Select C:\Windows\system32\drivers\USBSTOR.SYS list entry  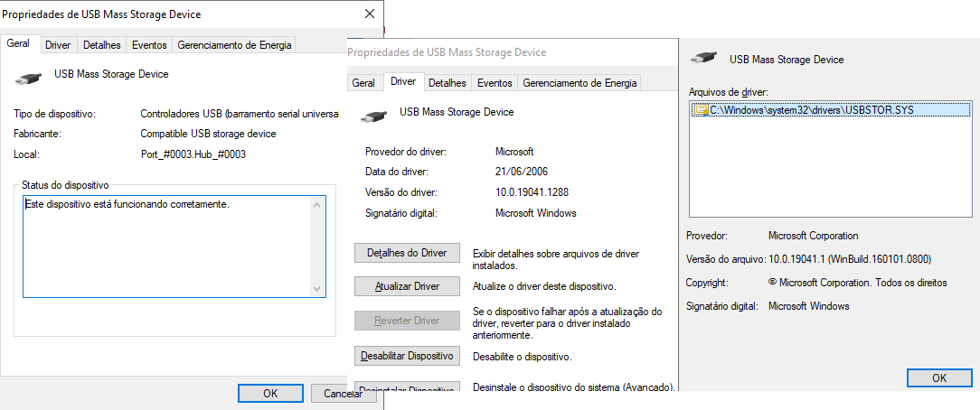831,110
